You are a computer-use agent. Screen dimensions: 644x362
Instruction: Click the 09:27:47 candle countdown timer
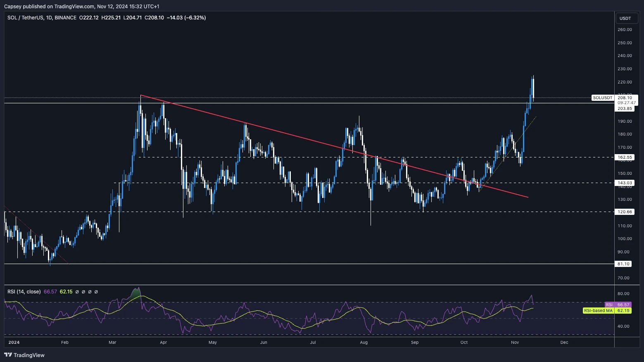627,102
